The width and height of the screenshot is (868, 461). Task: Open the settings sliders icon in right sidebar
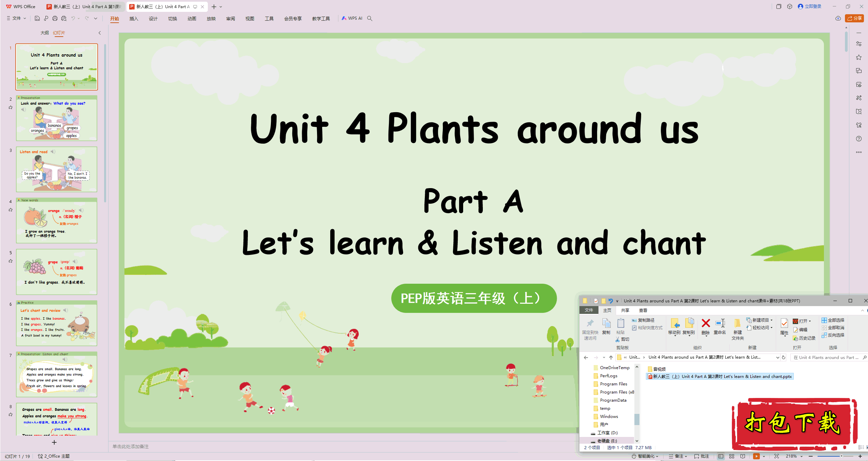(859, 44)
